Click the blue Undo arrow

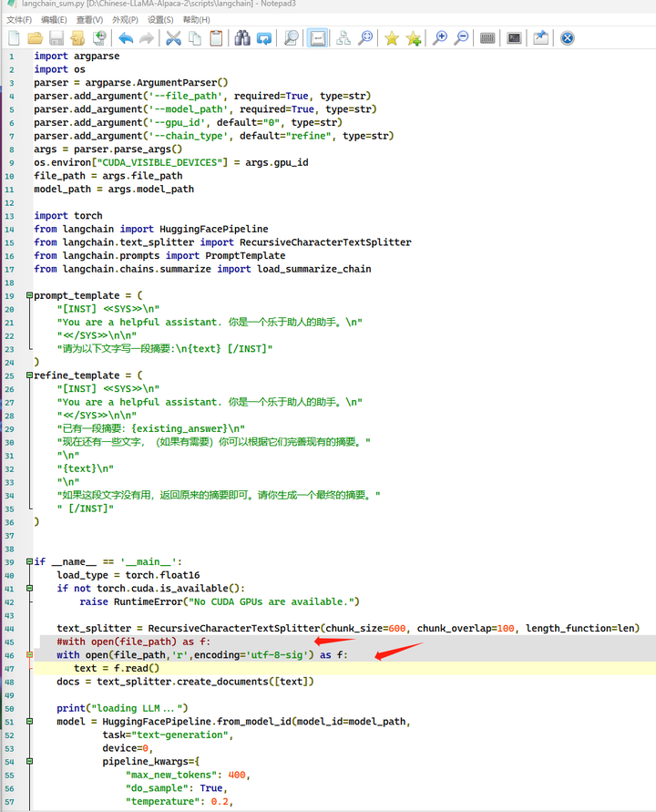click(x=126, y=37)
